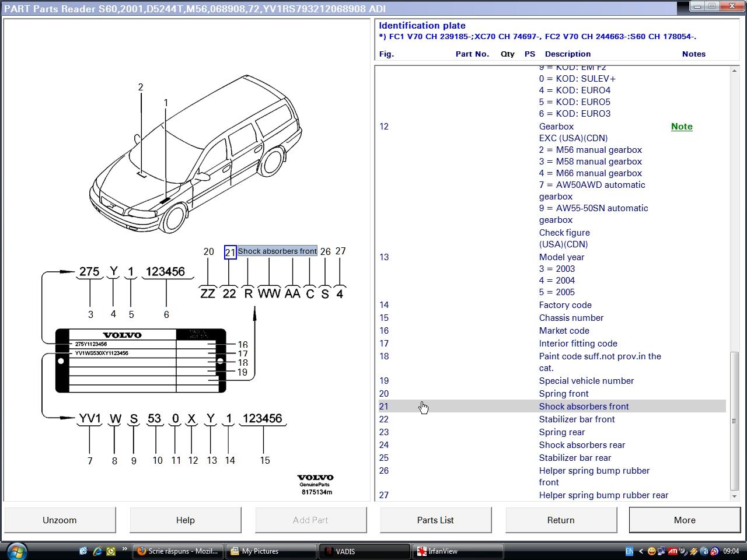Select row 25 Stabilizer bar rear
Viewport: 747px width, 560px height.
click(x=552, y=458)
